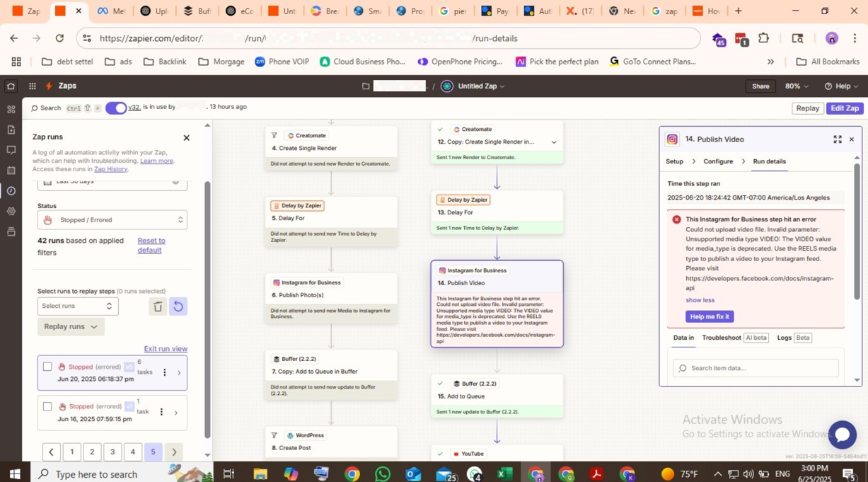This screenshot has width=868, height=482.
Task: Click filter icon on WordPress Create Post step
Action: tap(274, 435)
